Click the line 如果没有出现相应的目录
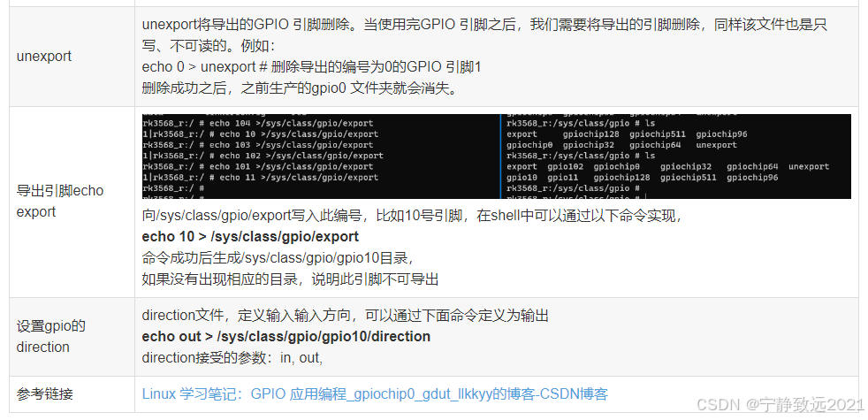 [x=290, y=279]
